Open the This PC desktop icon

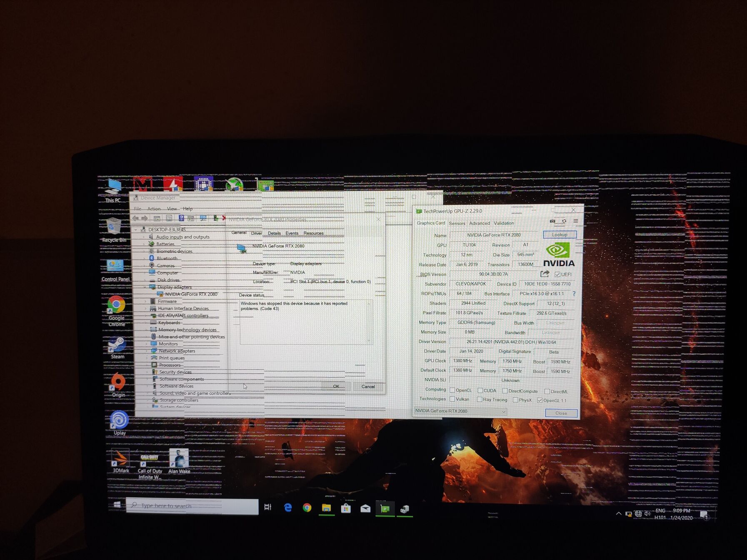(x=113, y=190)
